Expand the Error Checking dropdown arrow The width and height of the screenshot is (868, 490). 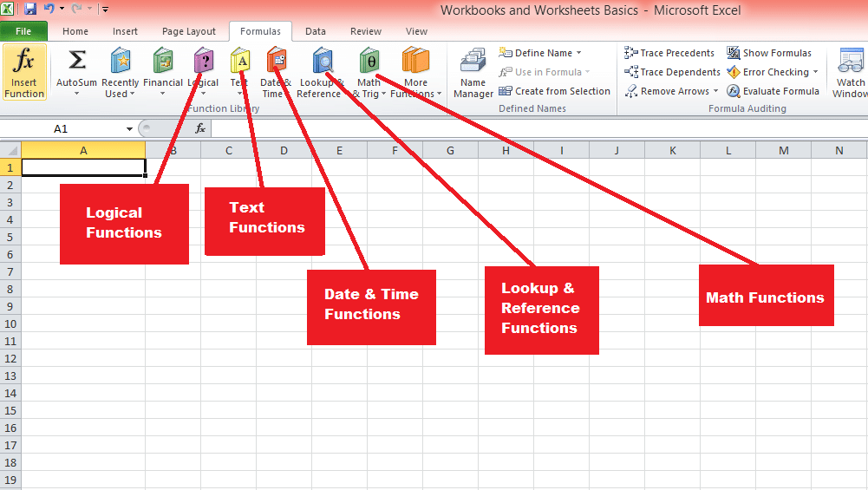click(815, 72)
